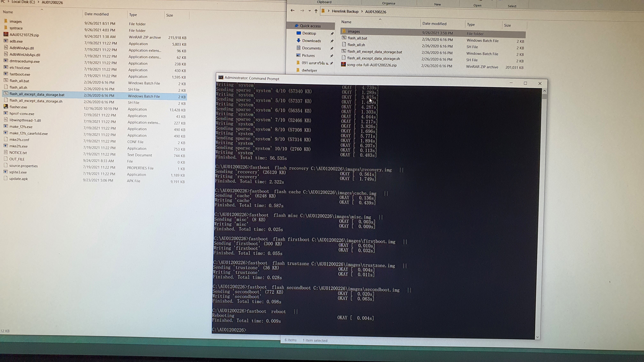Maximize the Command Prompt window

click(x=525, y=83)
